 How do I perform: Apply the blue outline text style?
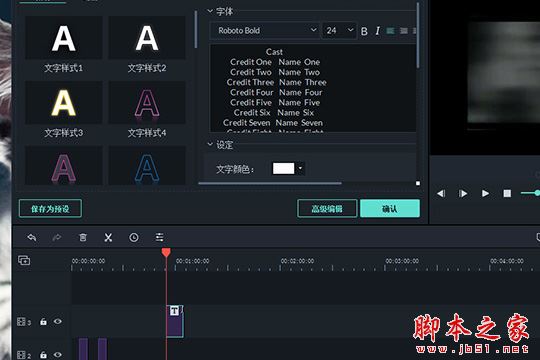coord(147,166)
